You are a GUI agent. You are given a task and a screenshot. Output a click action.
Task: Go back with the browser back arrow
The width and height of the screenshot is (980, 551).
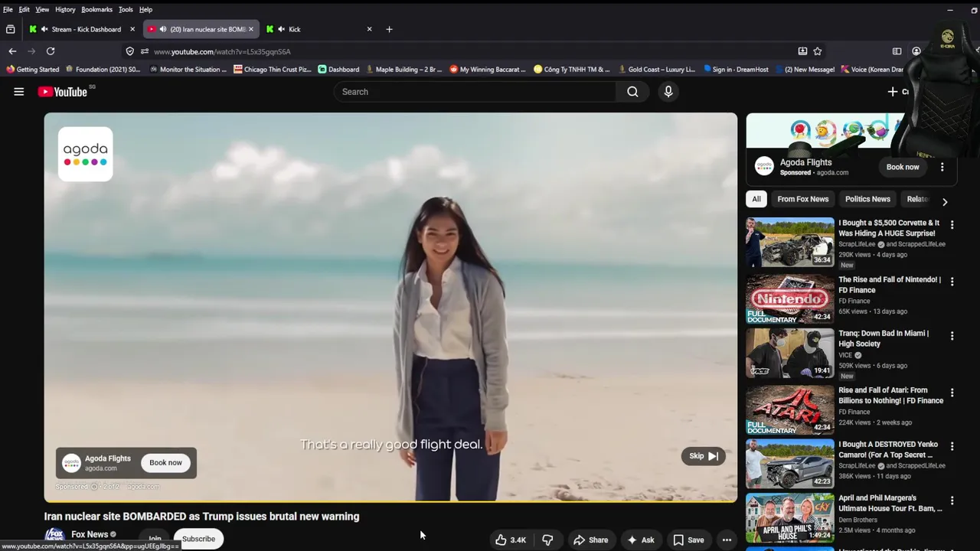pyautogui.click(x=12, y=51)
